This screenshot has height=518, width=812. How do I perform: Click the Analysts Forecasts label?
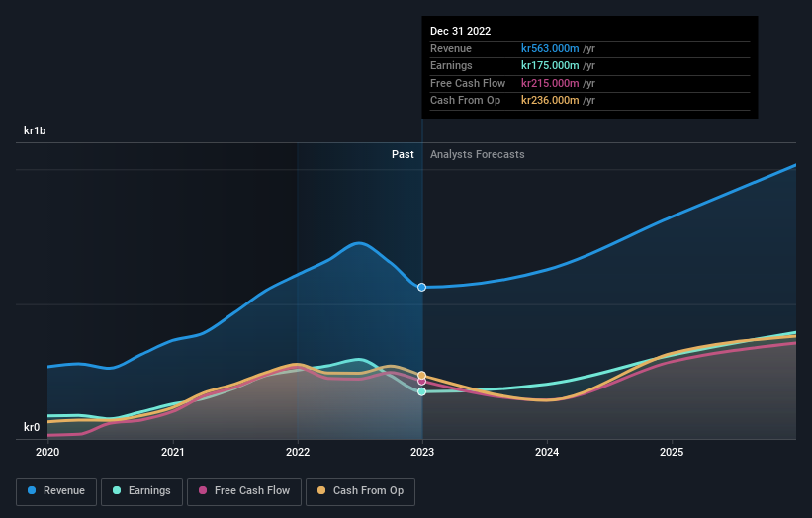pos(478,154)
